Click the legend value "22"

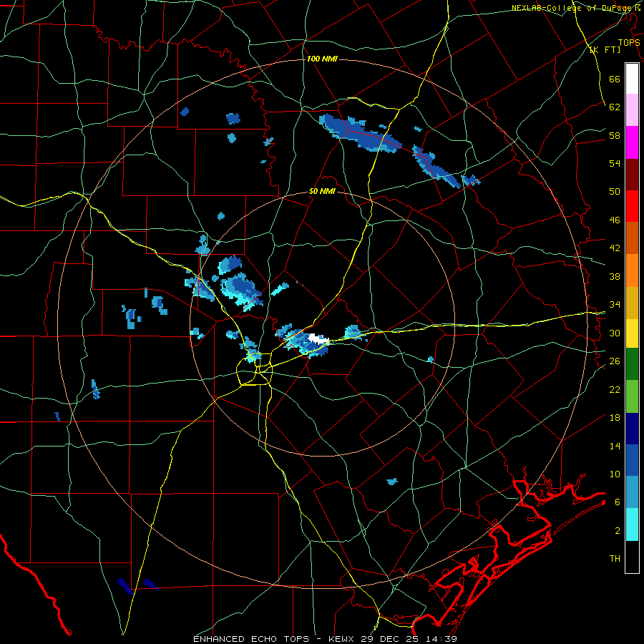(x=615, y=389)
